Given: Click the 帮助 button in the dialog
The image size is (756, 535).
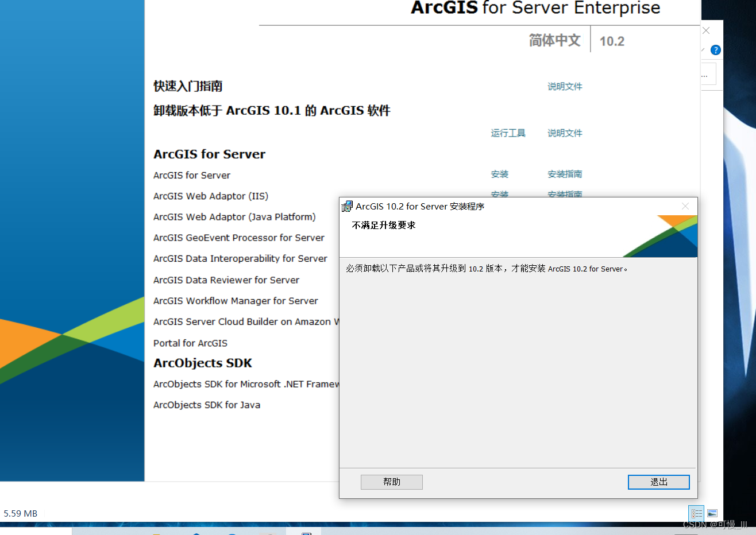Looking at the screenshot, I should coord(392,482).
